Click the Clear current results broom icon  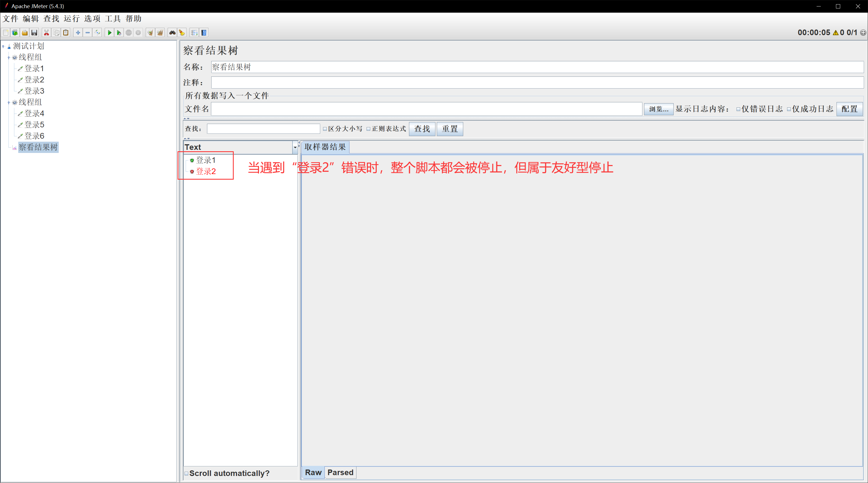point(150,33)
